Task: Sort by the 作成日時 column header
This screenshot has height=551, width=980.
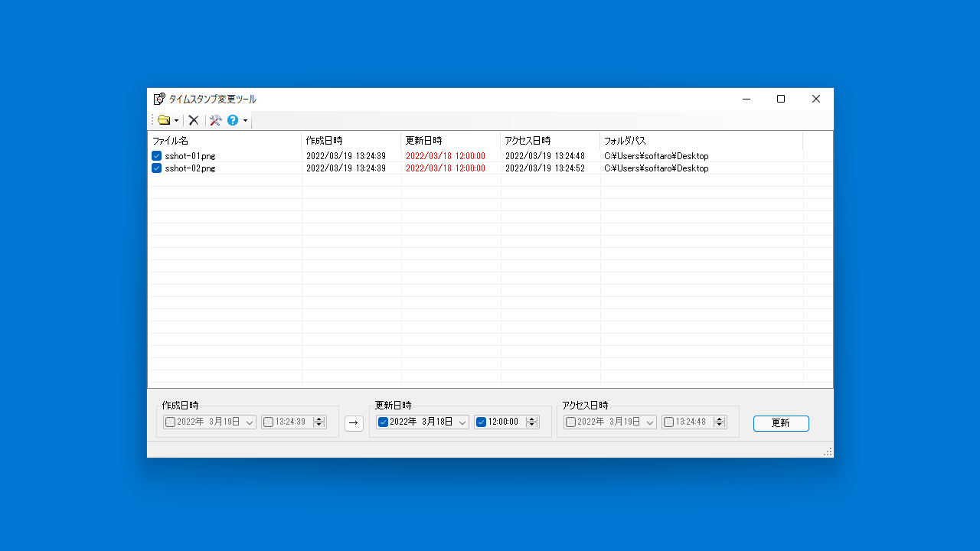Action: click(351, 141)
